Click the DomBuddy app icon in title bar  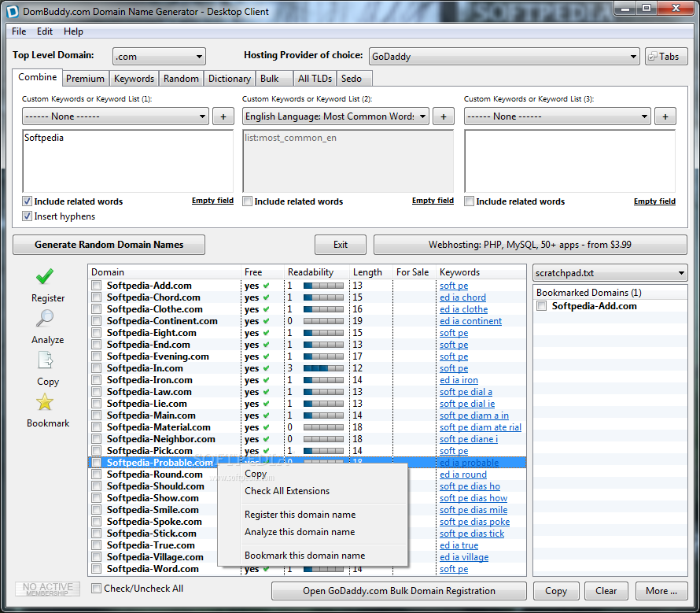point(13,11)
